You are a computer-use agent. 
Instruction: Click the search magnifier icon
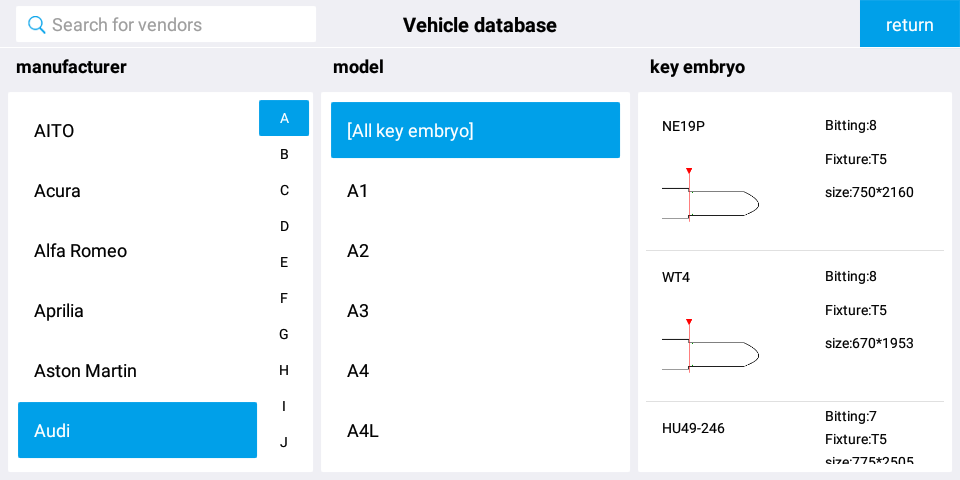coord(37,25)
